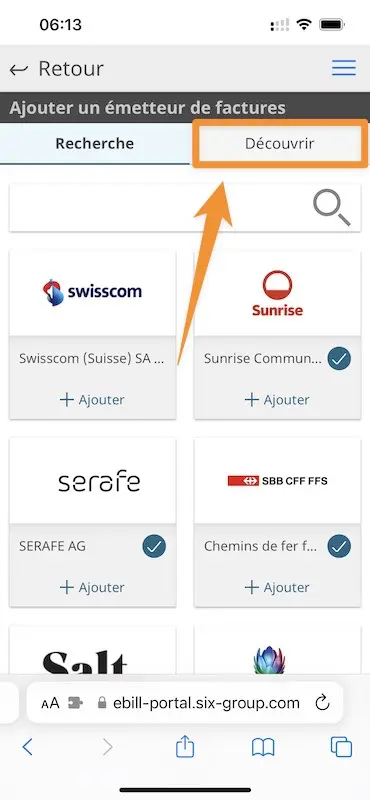The height and width of the screenshot is (800, 370).
Task: Focus the biller search input field
Action: [159, 208]
